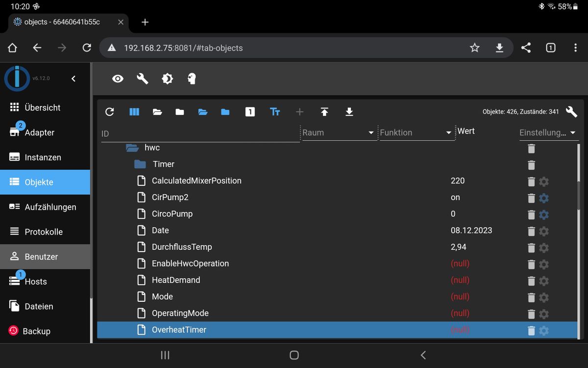Select the CalculatedMixerPosition row

(x=337, y=181)
